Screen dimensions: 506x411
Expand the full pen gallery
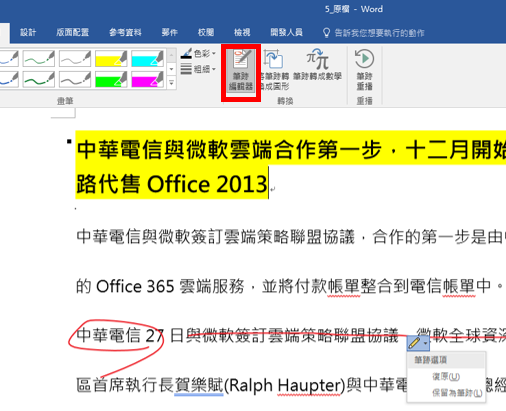[171, 82]
